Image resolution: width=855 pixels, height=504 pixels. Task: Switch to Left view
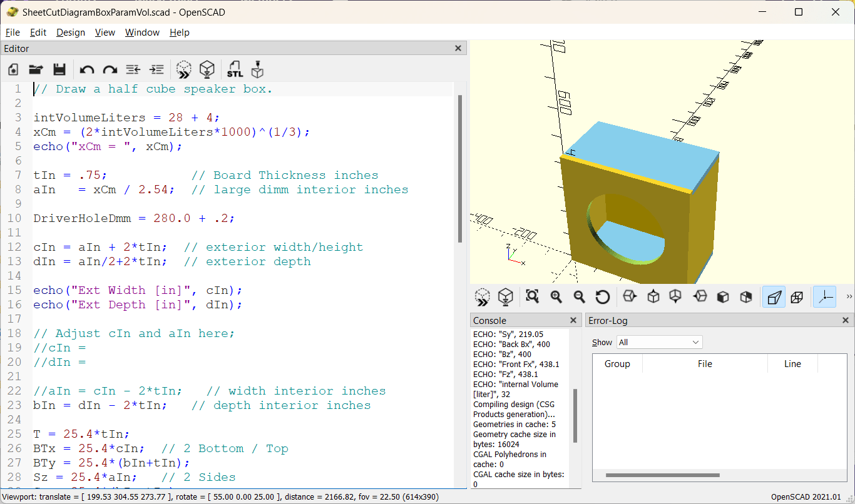pyautogui.click(x=700, y=296)
